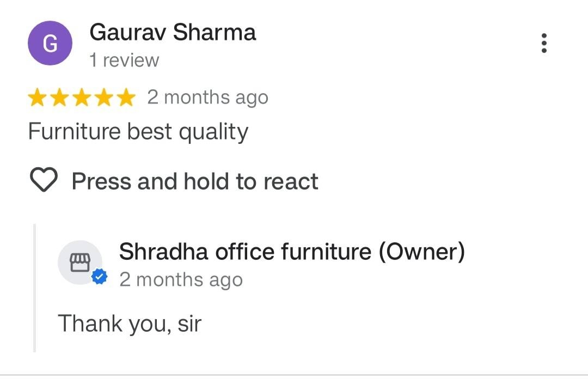Screen dimensions: 588x379
Task: Select the "Furniture best quality" review text
Action: 138,132
